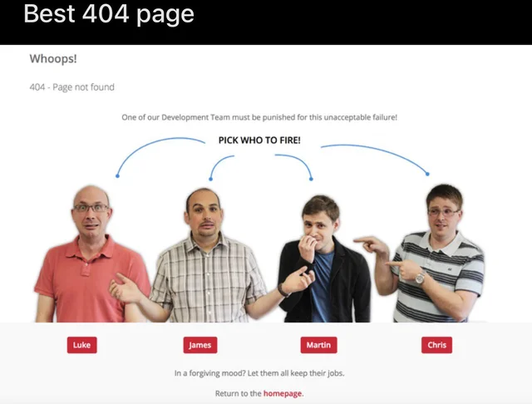Click the photo of Chris in striped shirt
This screenshot has width=532, height=404.
click(438, 253)
